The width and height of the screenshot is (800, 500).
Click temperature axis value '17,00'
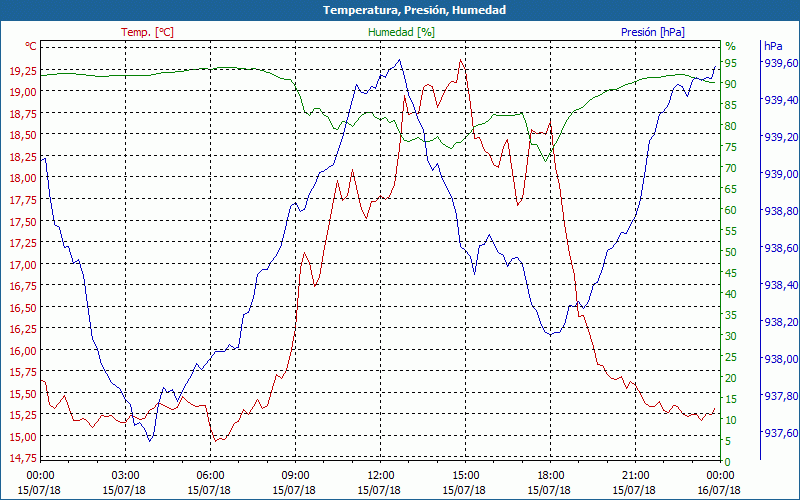[23, 265]
